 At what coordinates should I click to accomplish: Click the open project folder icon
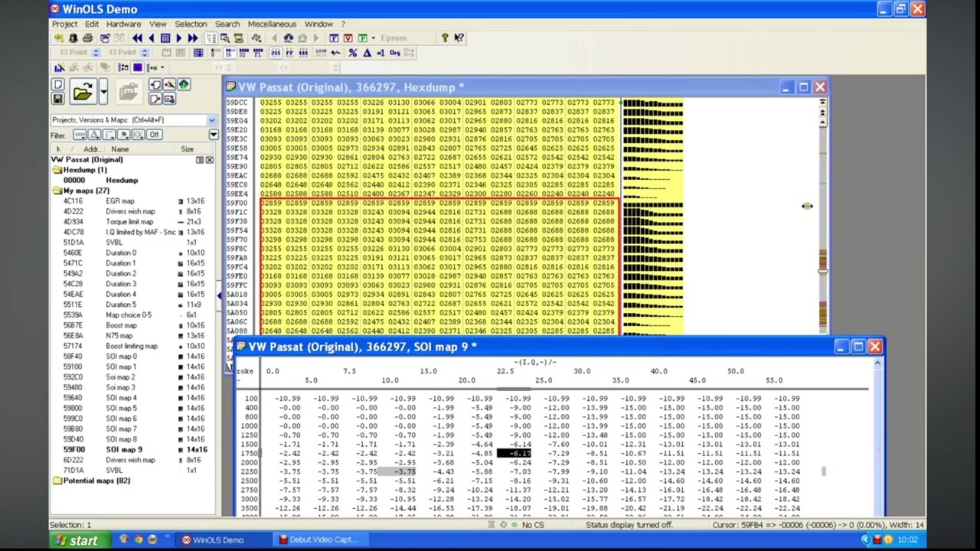click(x=82, y=92)
